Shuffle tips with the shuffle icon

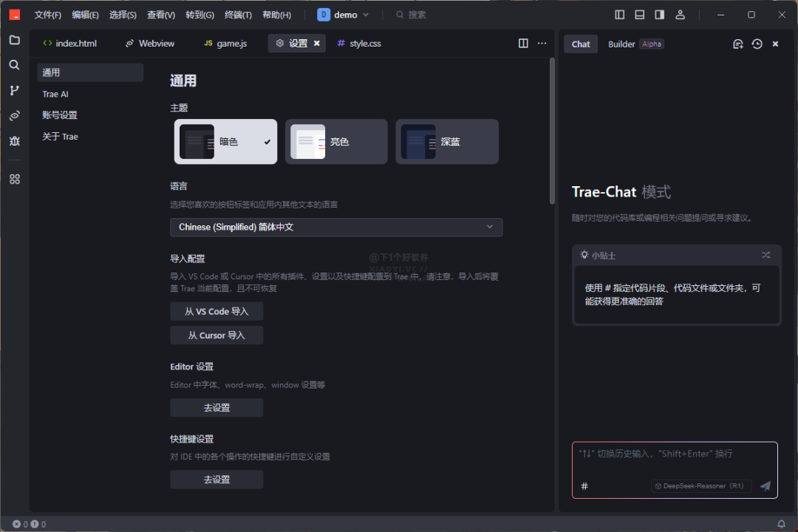click(x=765, y=255)
